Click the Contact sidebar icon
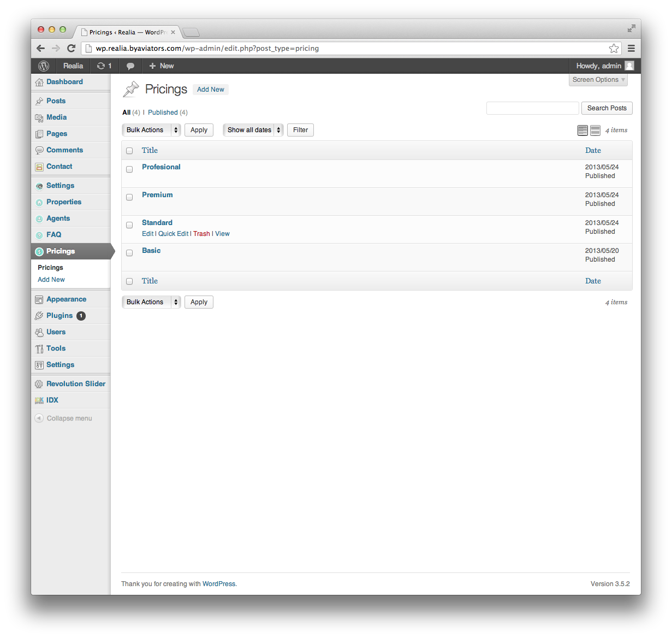This screenshot has width=672, height=638. (x=39, y=167)
